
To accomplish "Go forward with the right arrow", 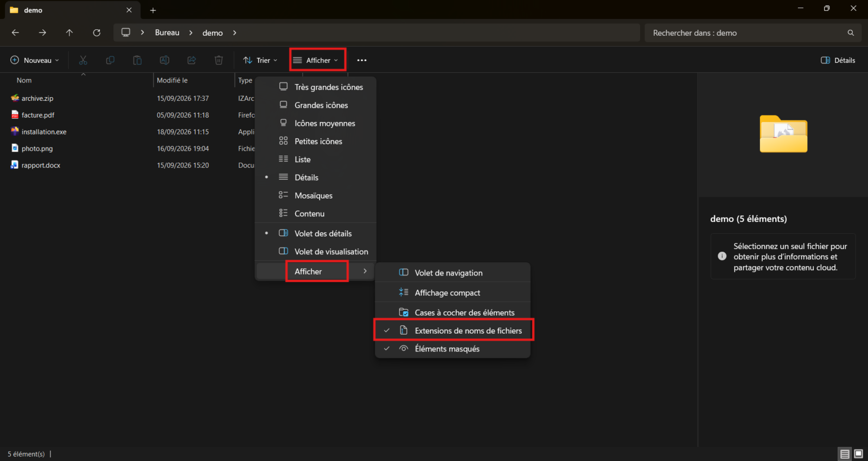I will coord(42,33).
